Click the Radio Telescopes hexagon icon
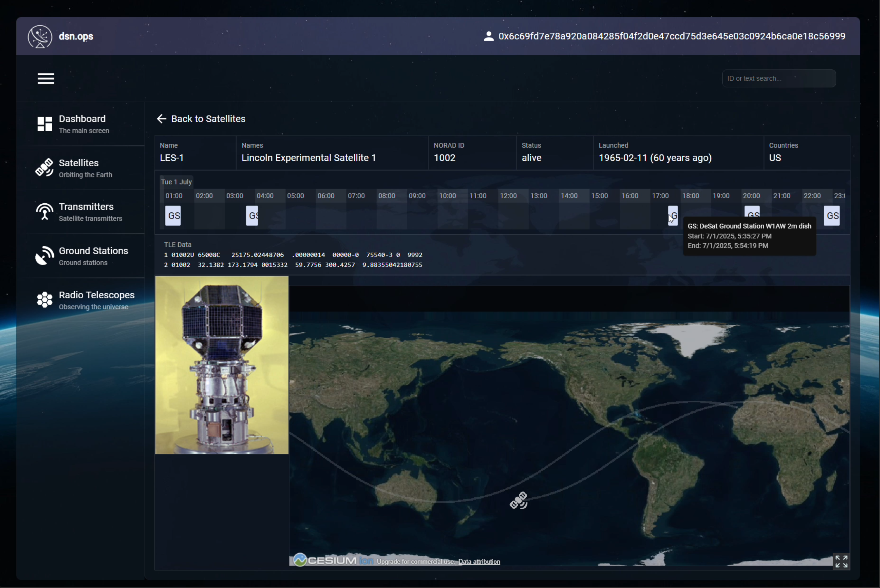Viewport: 880px width, 588px height. [45, 300]
